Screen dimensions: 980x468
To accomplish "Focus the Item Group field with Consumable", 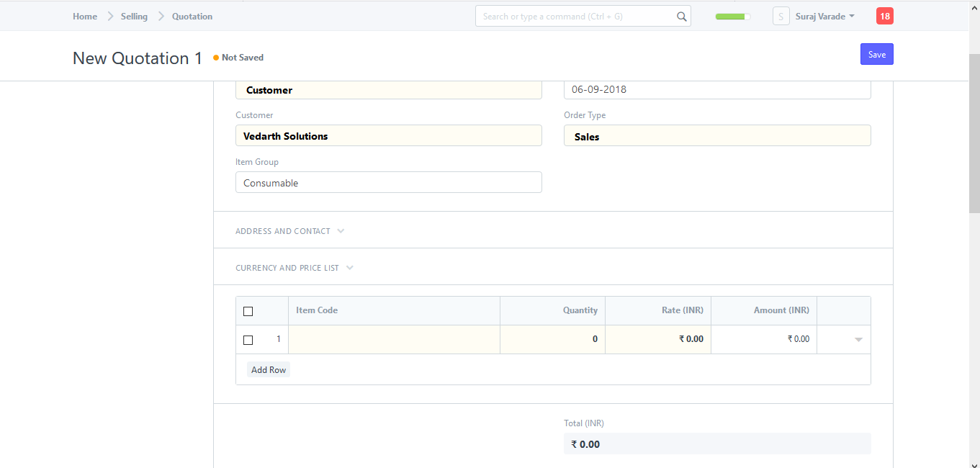I will (388, 183).
